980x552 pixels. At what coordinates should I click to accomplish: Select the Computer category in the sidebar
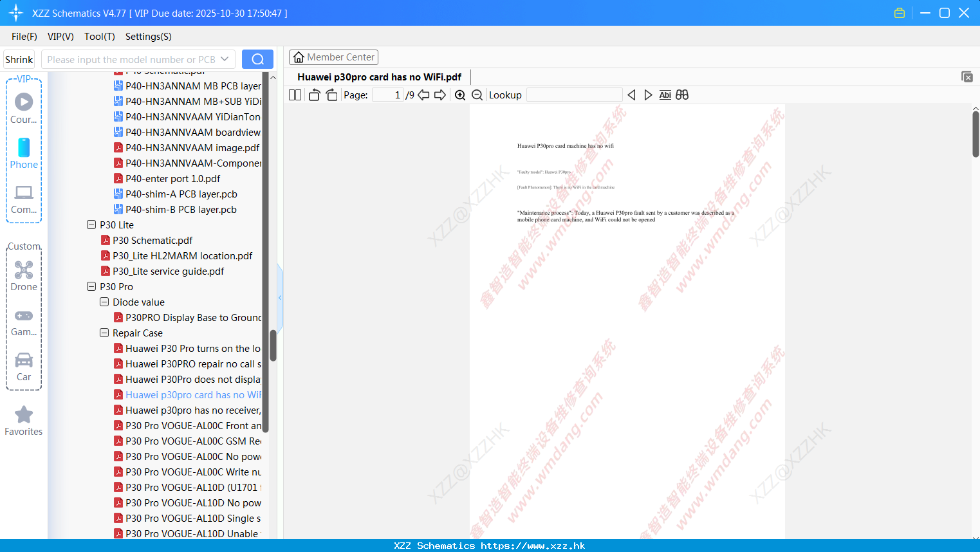(x=24, y=199)
